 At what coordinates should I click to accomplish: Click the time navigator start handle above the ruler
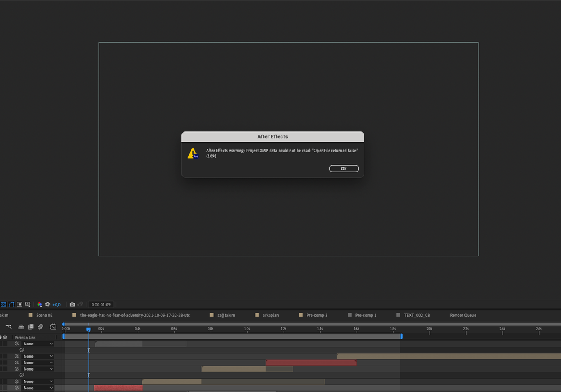tap(63, 324)
